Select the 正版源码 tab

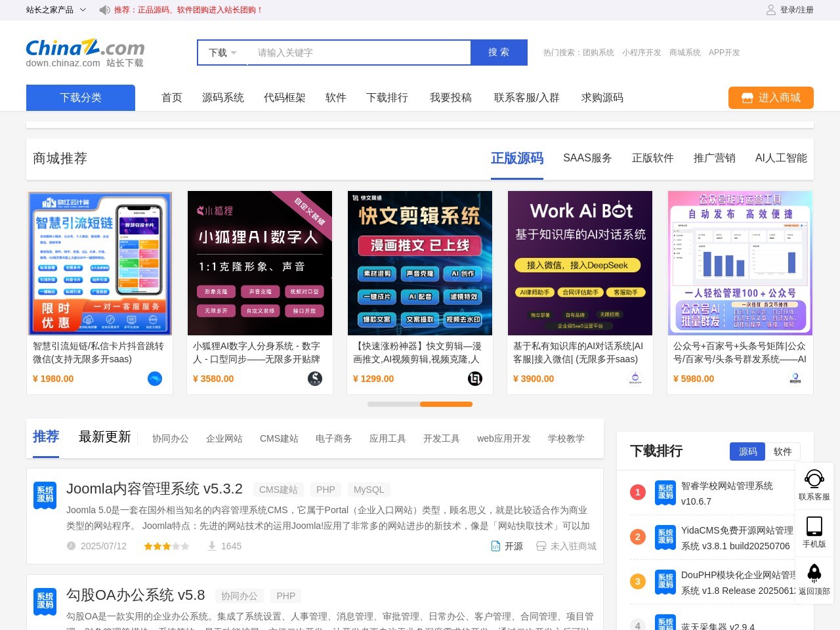(517, 158)
